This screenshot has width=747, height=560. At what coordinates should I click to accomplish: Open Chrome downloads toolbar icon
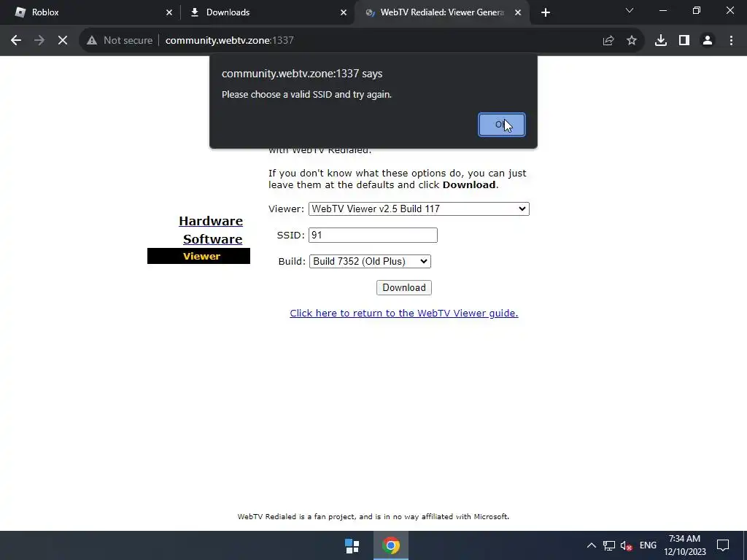[x=661, y=41]
